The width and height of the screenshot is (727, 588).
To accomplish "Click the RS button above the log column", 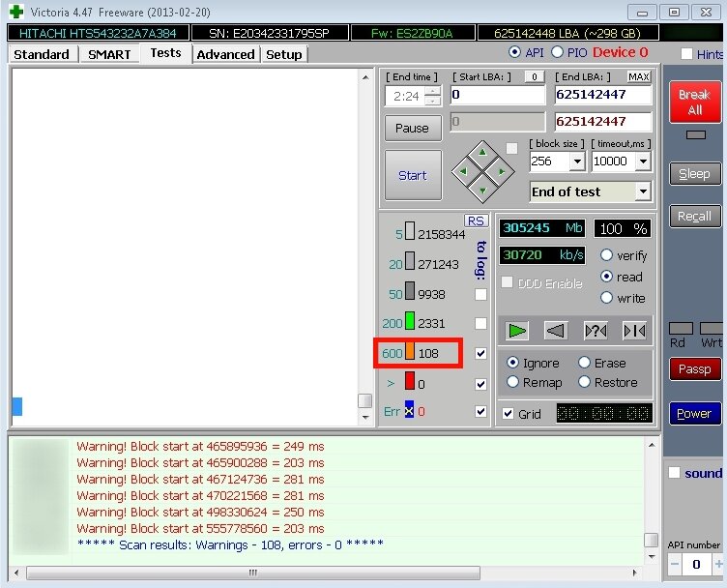I will click(x=477, y=220).
